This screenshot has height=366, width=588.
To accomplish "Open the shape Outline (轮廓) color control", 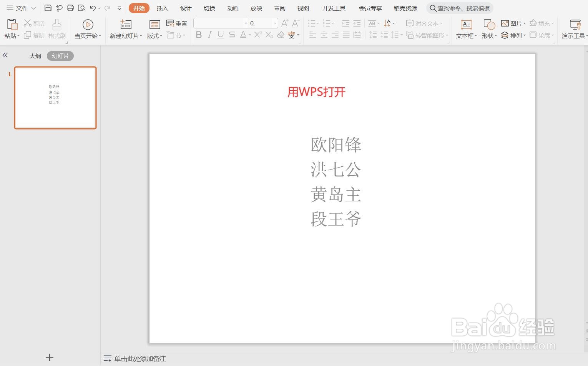I will (541, 35).
